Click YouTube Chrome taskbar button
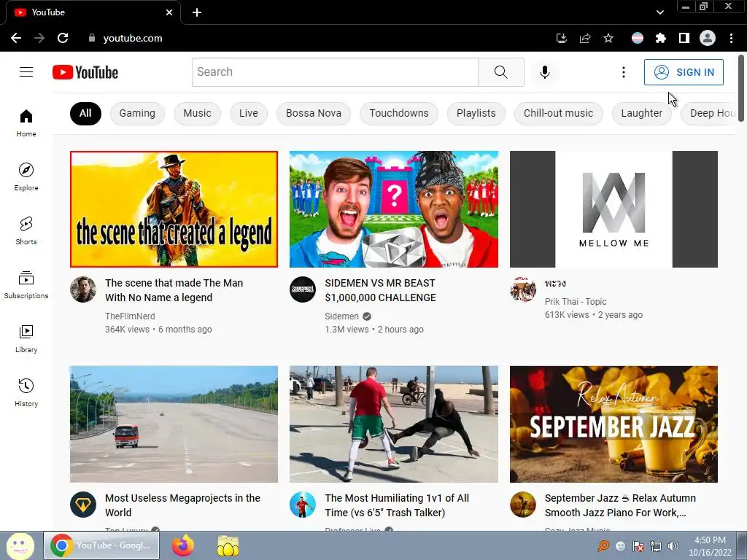The width and height of the screenshot is (747, 560). [101, 545]
